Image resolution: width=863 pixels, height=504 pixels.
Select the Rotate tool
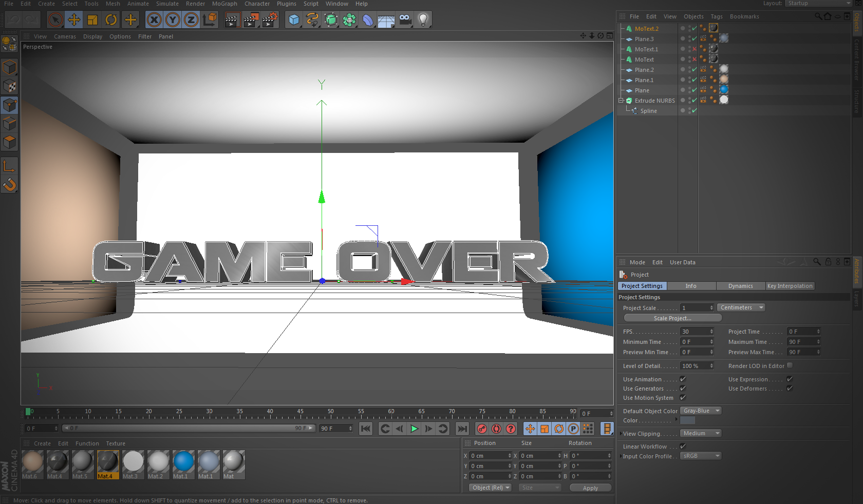(111, 20)
